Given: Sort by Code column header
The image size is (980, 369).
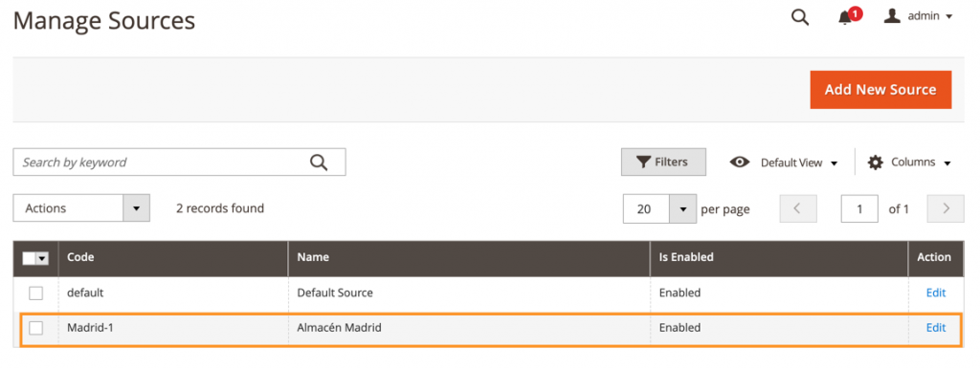Looking at the screenshot, I should 173,258.
